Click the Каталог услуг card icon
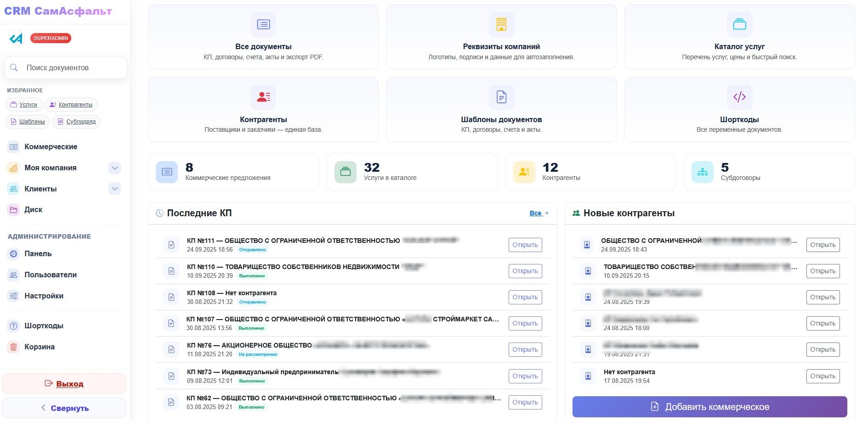Image resolution: width=868 pixels, height=421 pixels. tap(739, 24)
